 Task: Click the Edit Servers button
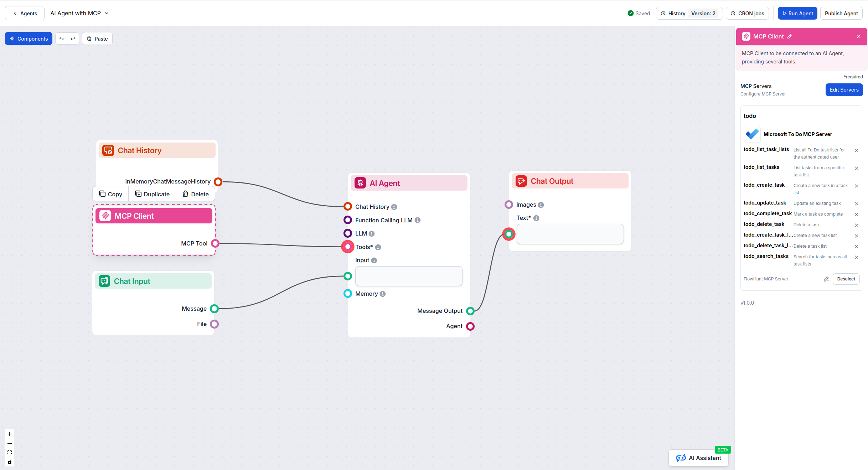coord(844,90)
